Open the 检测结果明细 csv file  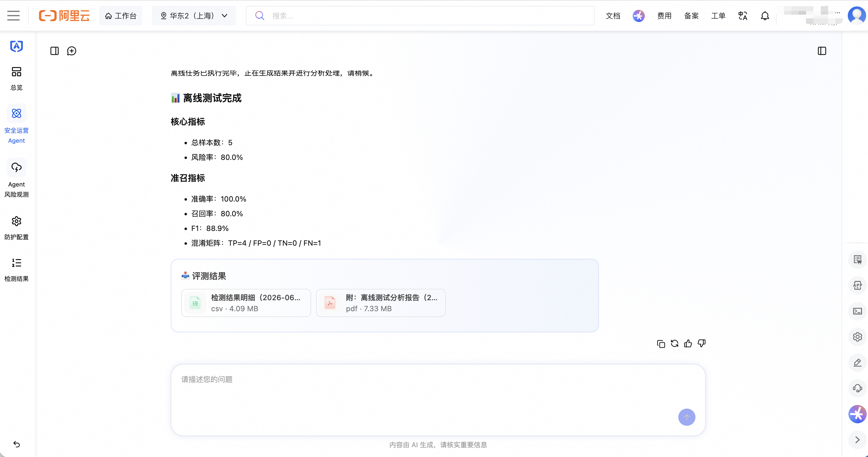coord(246,303)
